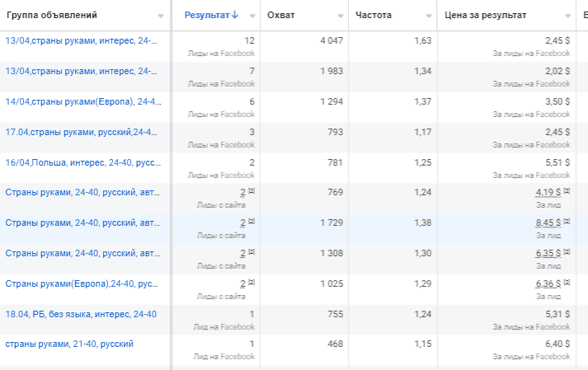588x370 pixels.
Task: Open the Охват column dropdown arrow
Action: pyautogui.click(x=341, y=16)
